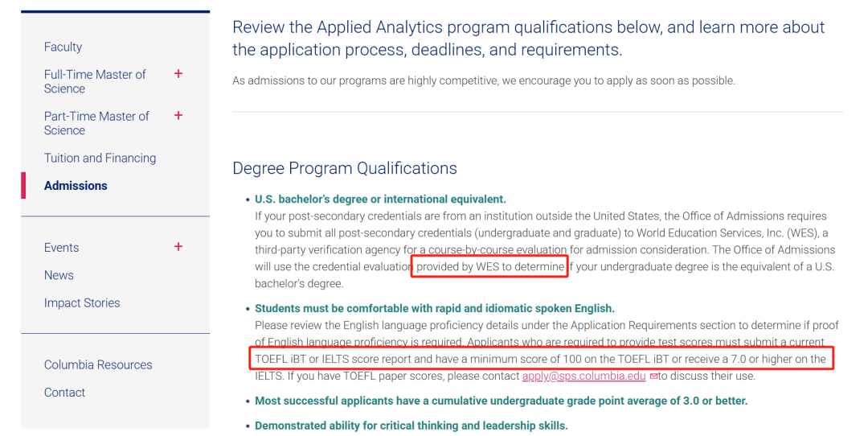Click the apply@sps.columbia.edu email link
The width and height of the screenshot is (868, 436).
[584, 376]
